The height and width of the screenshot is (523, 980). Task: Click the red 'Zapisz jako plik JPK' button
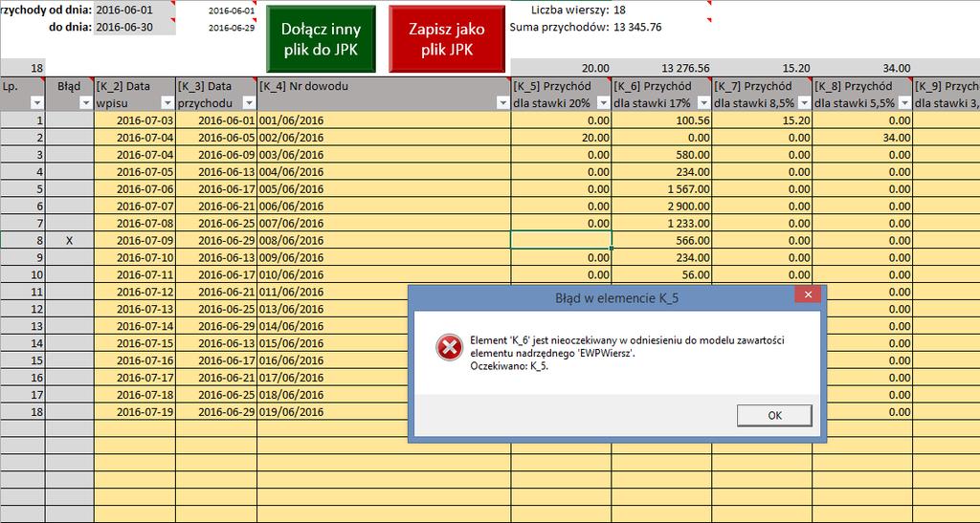coord(446,38)
